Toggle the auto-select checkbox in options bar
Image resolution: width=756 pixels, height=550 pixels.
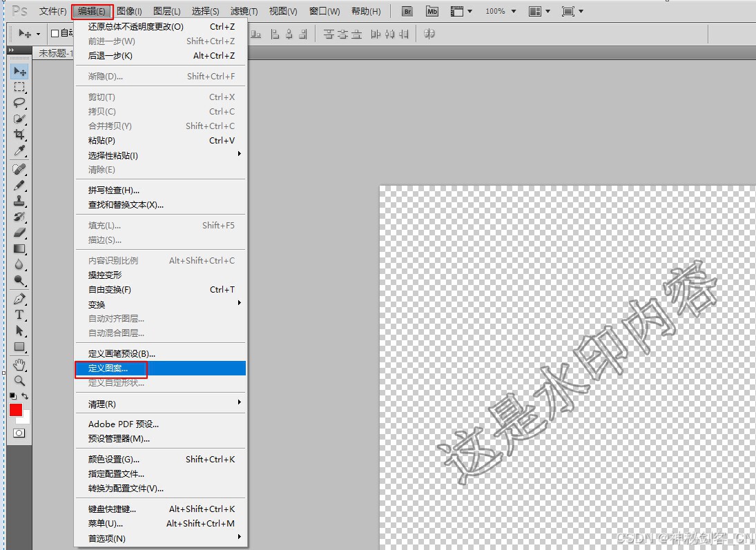(x=55, y=33)
